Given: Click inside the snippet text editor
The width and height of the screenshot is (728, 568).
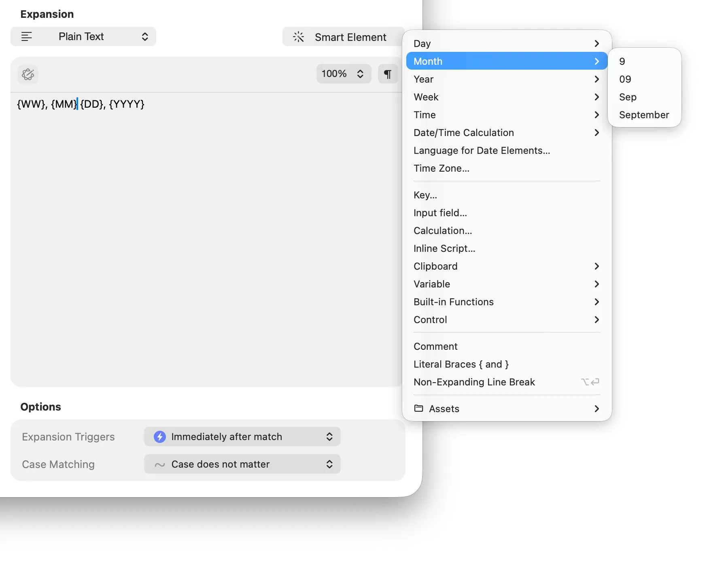Looking at the screenshot, I should (x=202, y=202).
